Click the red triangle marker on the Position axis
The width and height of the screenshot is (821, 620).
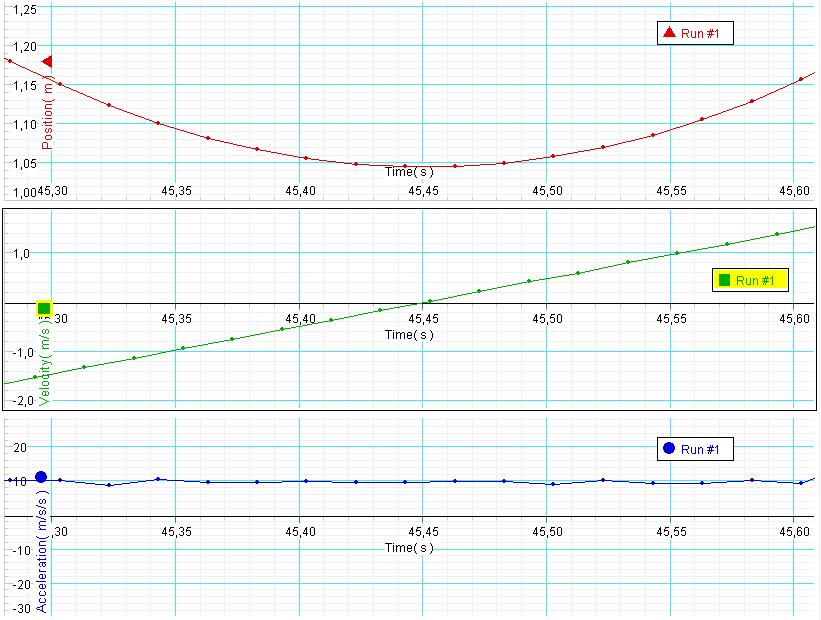46,62
